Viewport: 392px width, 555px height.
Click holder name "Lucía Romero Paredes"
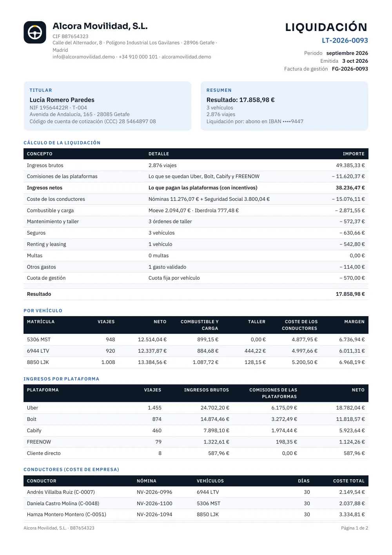pos(62,100)
